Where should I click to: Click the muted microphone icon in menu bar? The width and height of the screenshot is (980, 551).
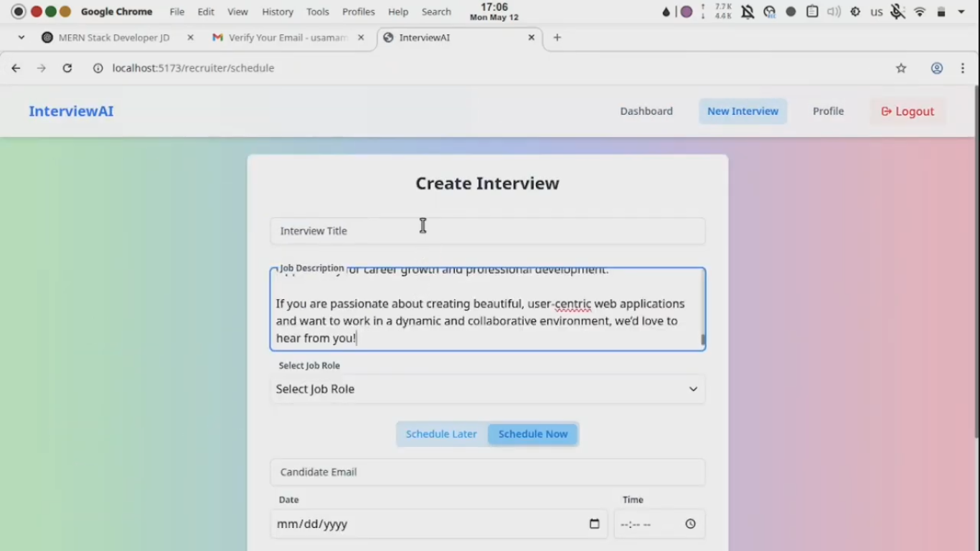tap(897, 11)
